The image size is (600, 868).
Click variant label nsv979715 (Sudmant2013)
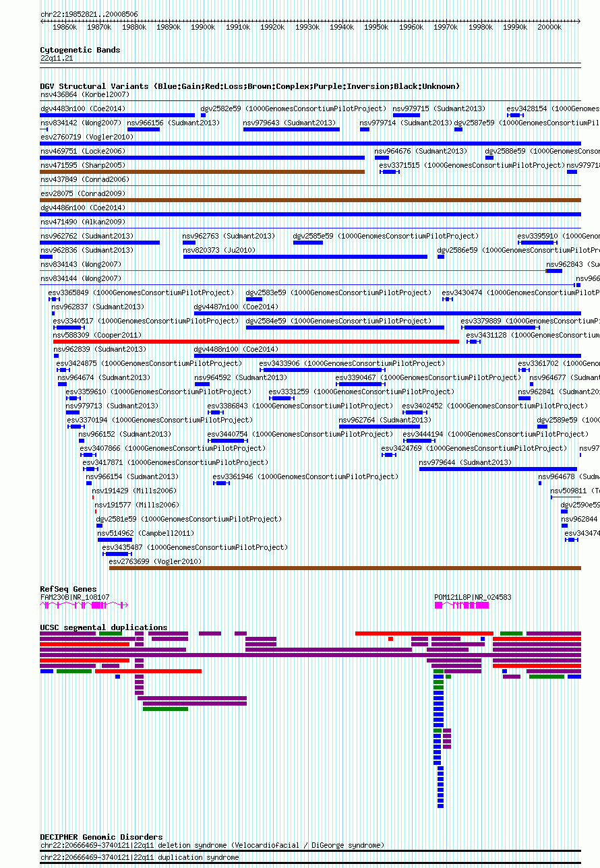pos(438,108)
